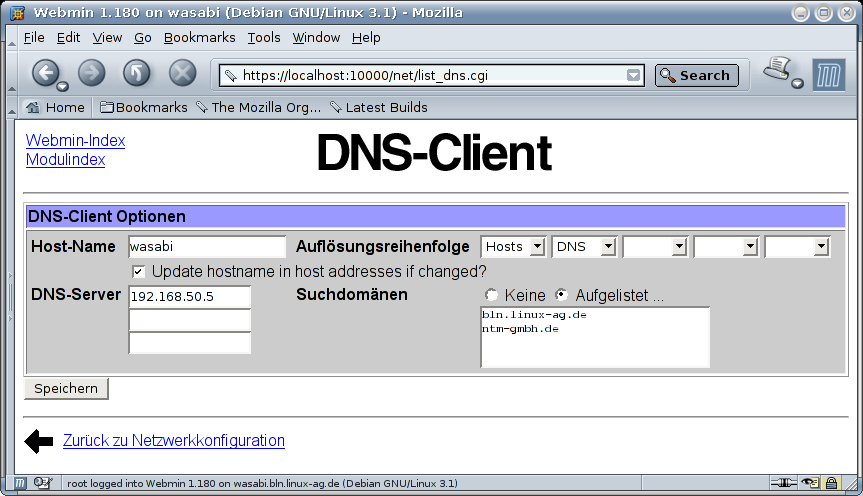Viewport: 863px width, 496px height.
Task: Open the fifth resolution order dropdown
Action: click(x=797, y=247)
